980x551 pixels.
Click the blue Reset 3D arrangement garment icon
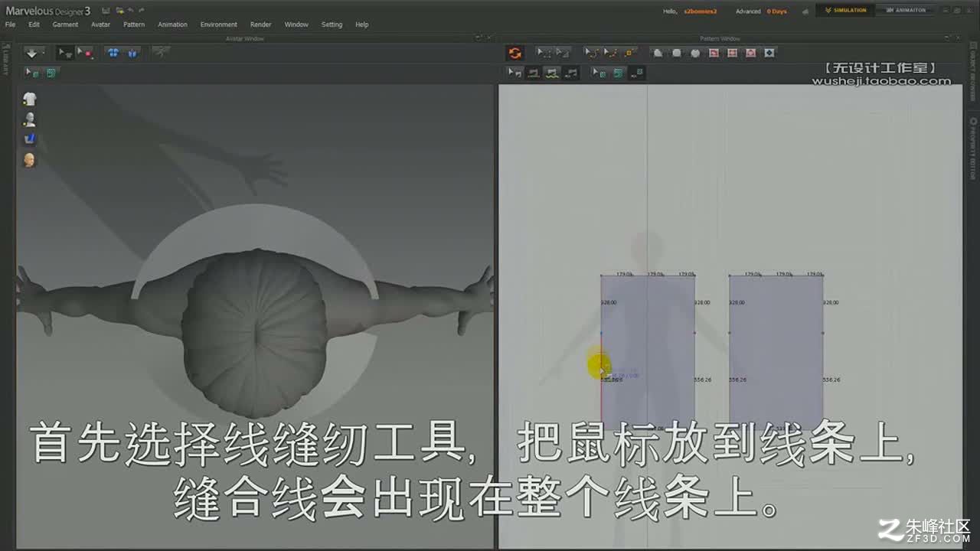(132, 53)
